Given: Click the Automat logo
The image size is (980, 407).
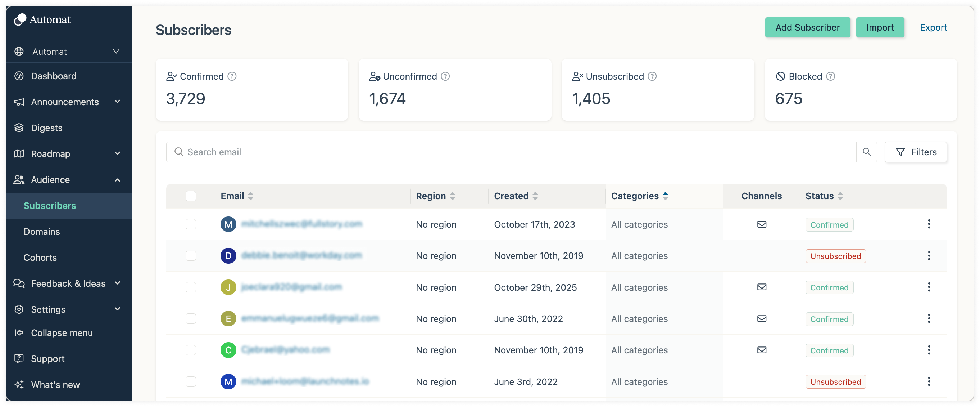Looking at the screenshot, I should tap(20, 19).
